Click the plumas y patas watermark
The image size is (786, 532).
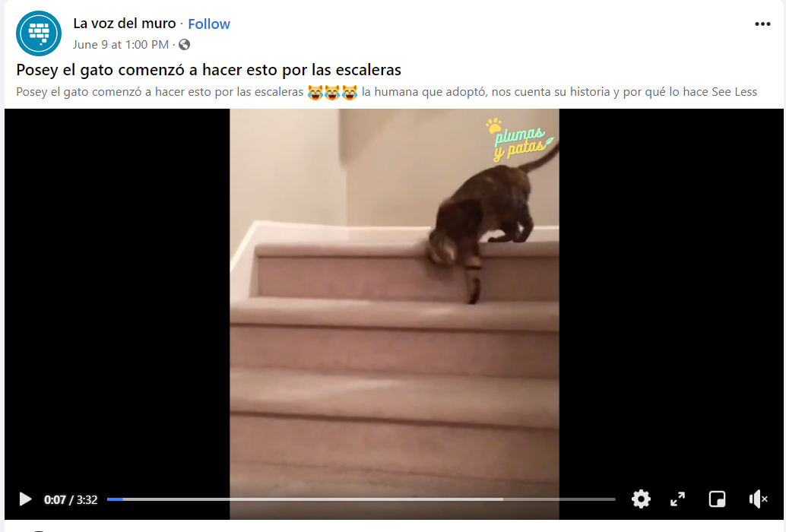[520, 140]
